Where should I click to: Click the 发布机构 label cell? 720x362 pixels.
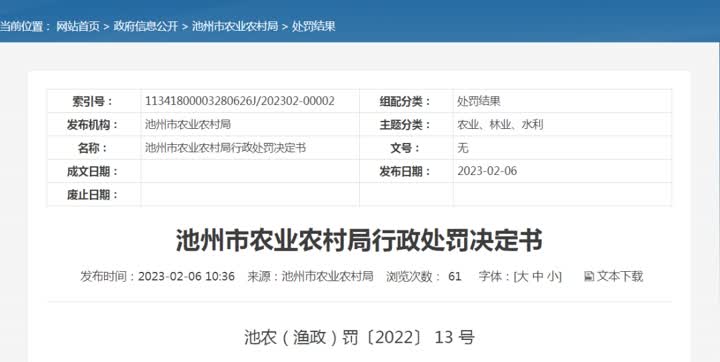click(94, 124)
